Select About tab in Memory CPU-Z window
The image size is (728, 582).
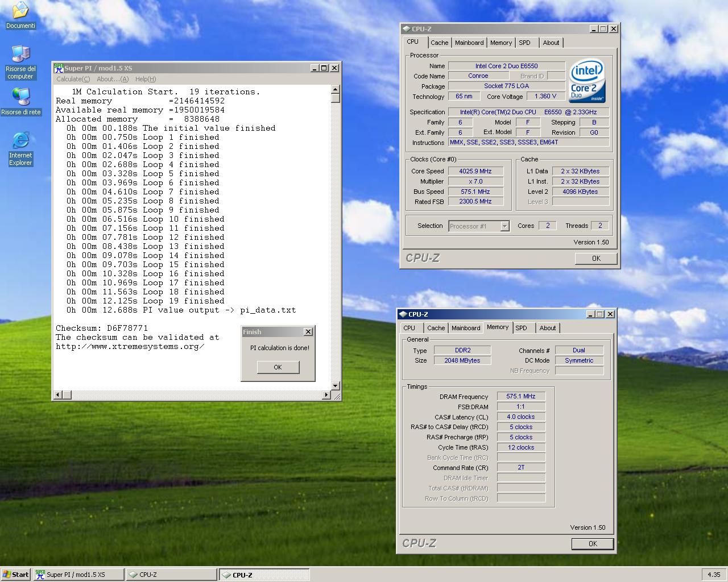pos(548,328)
